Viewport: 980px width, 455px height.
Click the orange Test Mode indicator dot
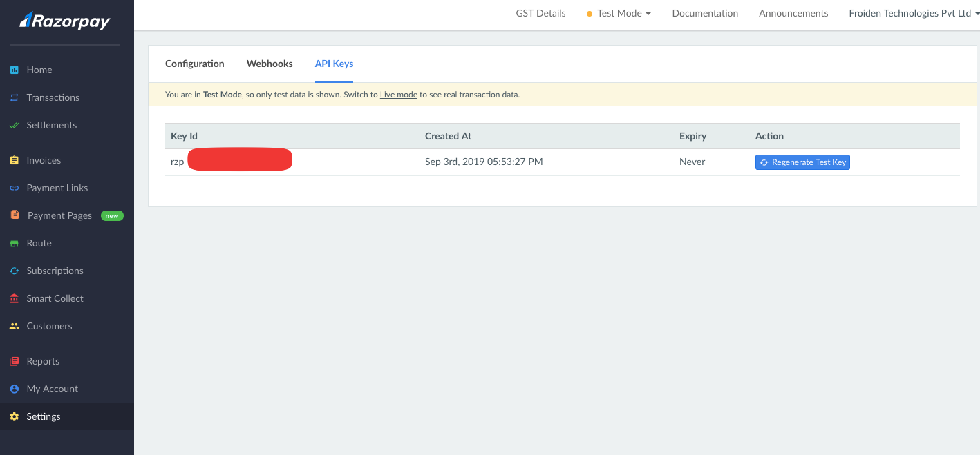590,14
